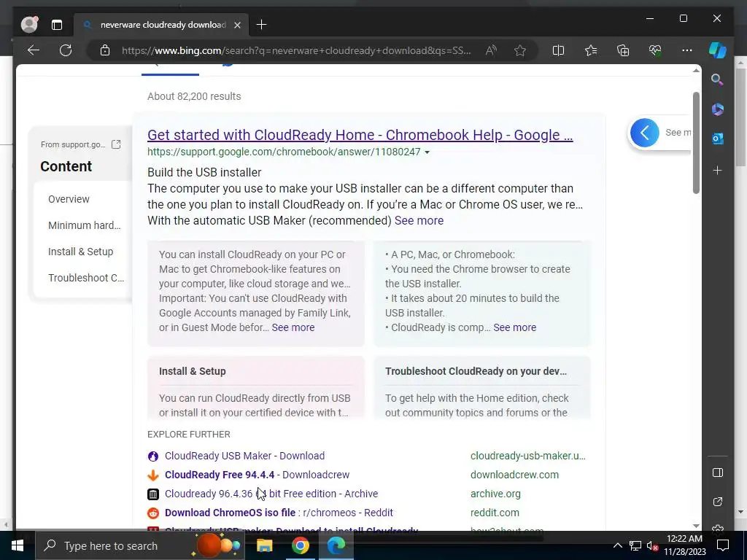Open Edge Settings and more menu
The height and width of the screenshot is (560, 747).
coord(686,50)
